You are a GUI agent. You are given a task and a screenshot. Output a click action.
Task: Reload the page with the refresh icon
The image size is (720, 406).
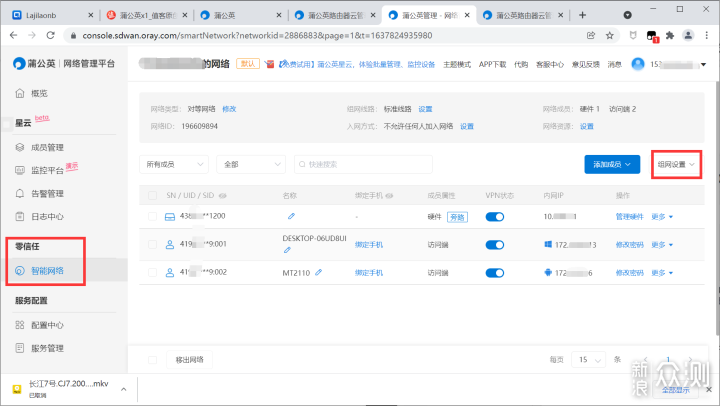click(51, 35)
